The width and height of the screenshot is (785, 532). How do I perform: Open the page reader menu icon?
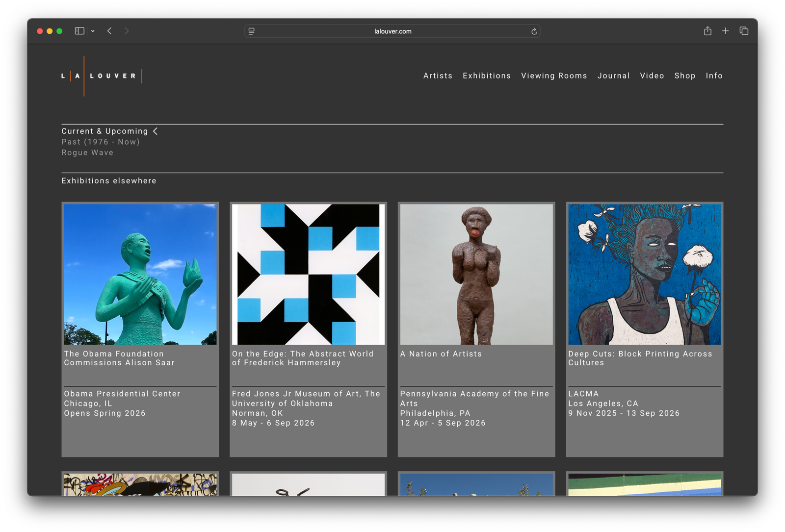[252, 31]
